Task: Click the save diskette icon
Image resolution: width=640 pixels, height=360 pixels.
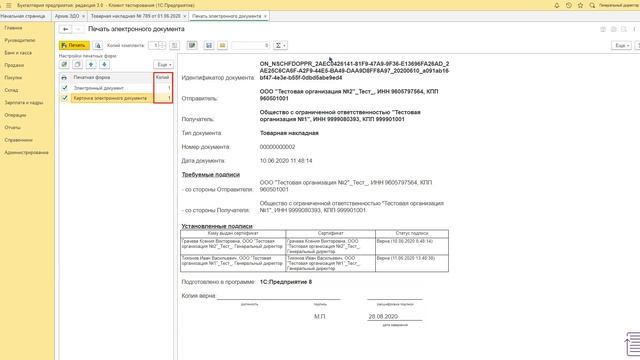Action: (209, 45)
